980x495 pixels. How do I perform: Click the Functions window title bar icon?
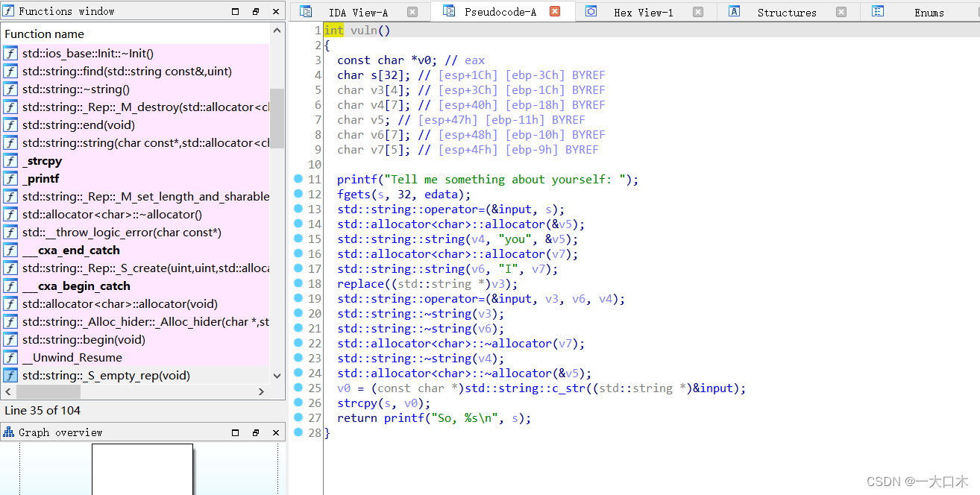(8, 10)
